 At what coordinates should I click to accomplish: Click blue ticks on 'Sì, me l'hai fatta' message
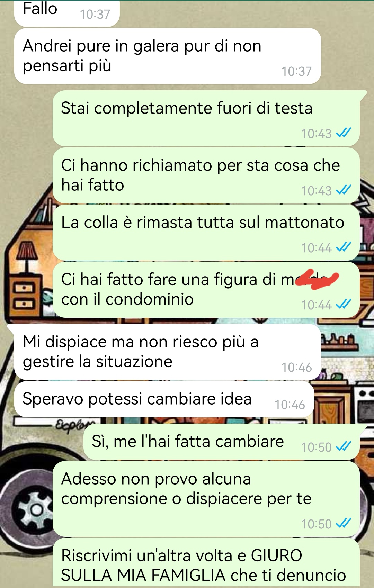click(x=344, y=446)
